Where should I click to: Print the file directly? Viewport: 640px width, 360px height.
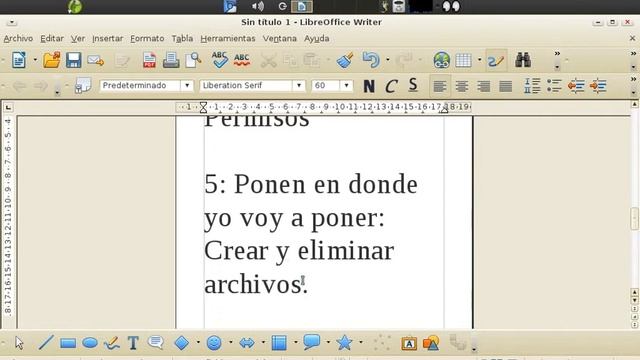(x=171, y=60)
